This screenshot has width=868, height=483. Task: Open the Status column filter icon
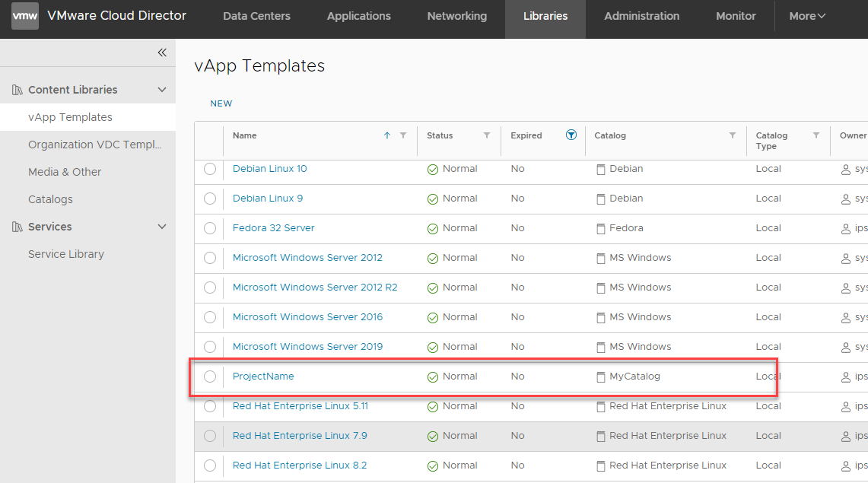(487, 135)
